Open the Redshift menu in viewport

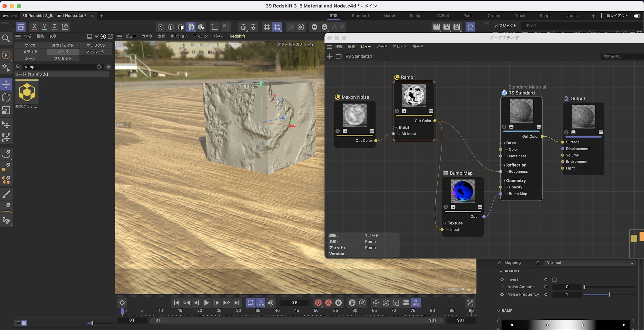(237, 36)
